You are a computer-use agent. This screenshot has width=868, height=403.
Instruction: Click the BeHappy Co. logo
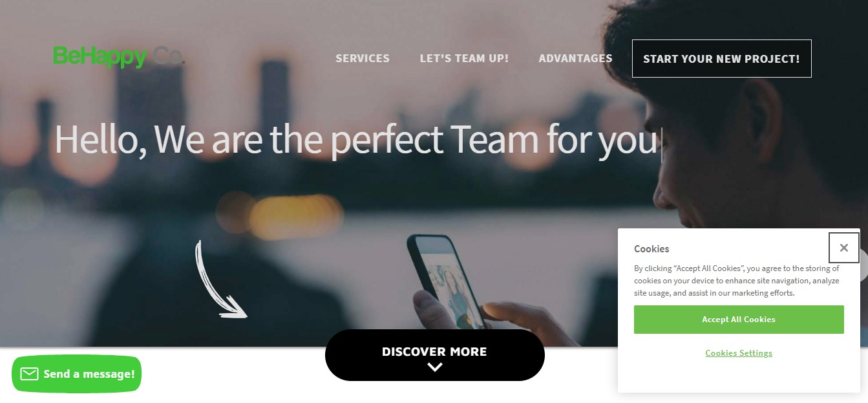coord(119,57)
